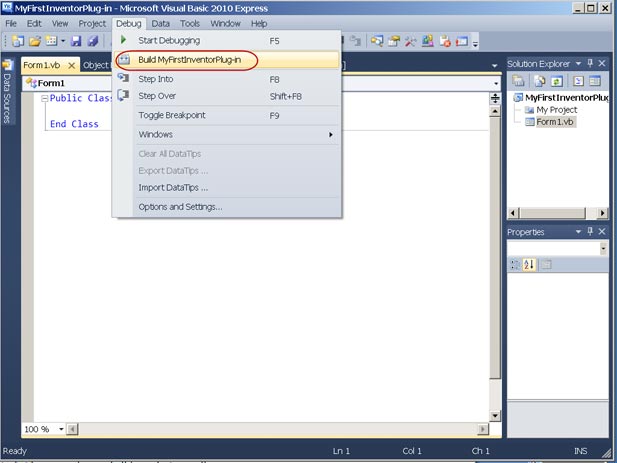
Task: Choose Start Debugging from Debug menu
Action: tap(169, 40)
